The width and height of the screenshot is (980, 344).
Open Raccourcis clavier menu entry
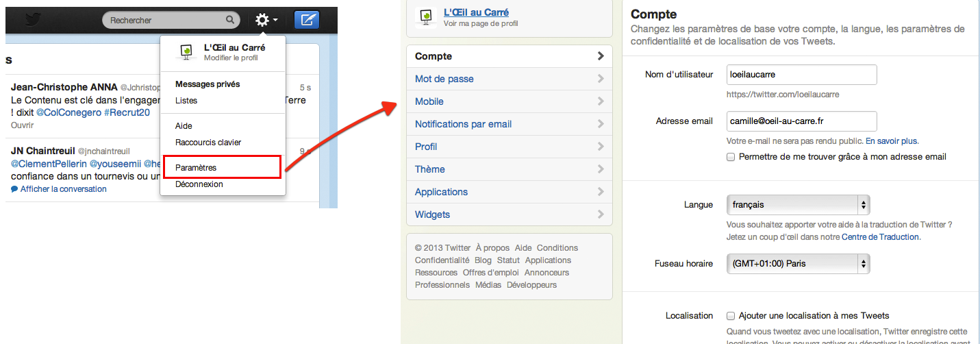[x=208, y=143]
